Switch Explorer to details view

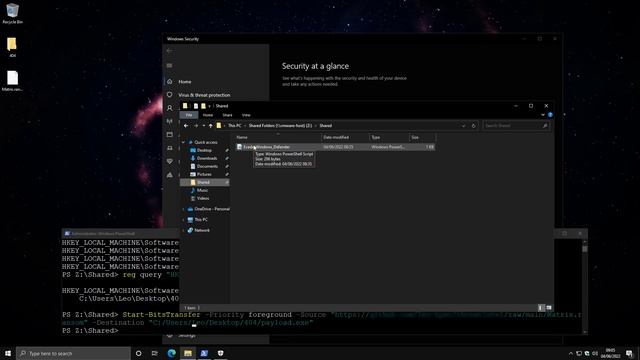541,308
